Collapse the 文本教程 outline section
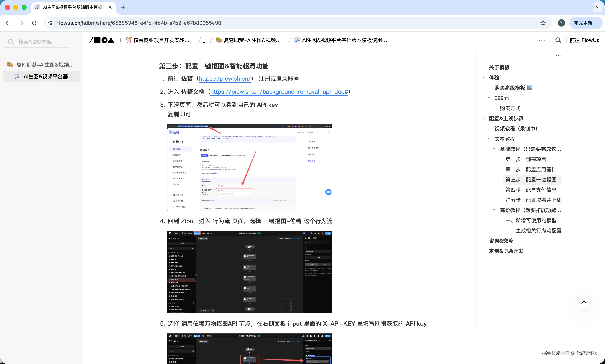The height and width of the screenshot is (364, 605). tap(489, 139)
